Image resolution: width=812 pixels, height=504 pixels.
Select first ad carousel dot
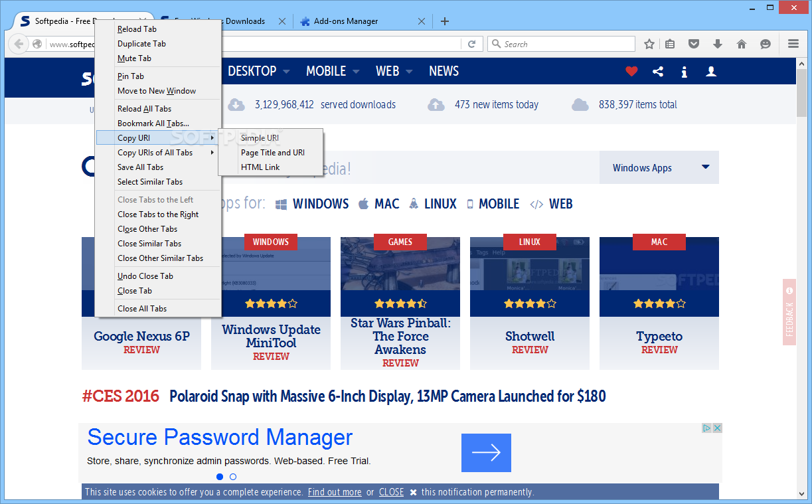220,477
